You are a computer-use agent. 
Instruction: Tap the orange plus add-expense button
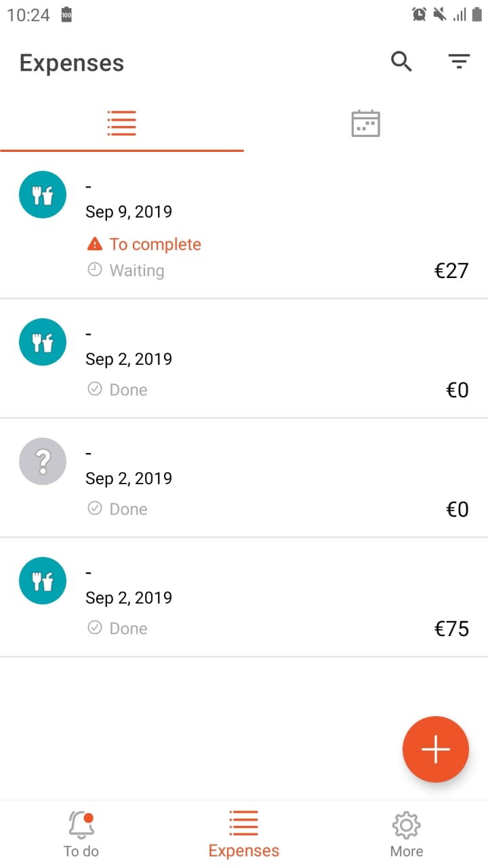click(436, 749)
